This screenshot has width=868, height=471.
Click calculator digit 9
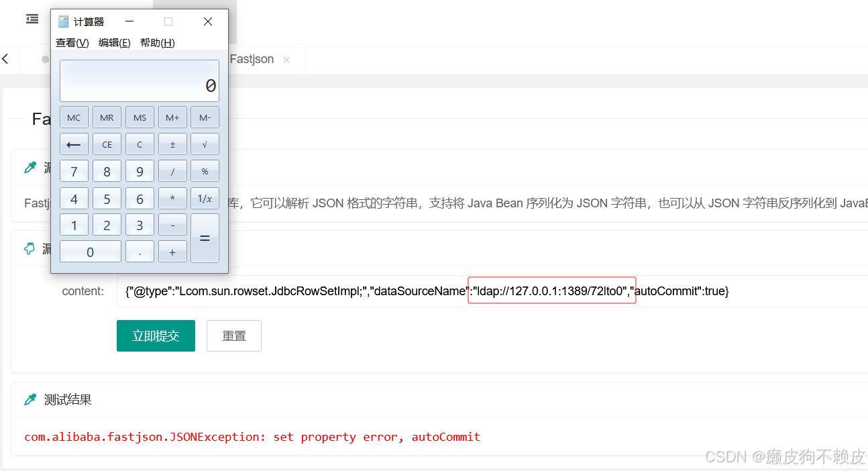140,171
